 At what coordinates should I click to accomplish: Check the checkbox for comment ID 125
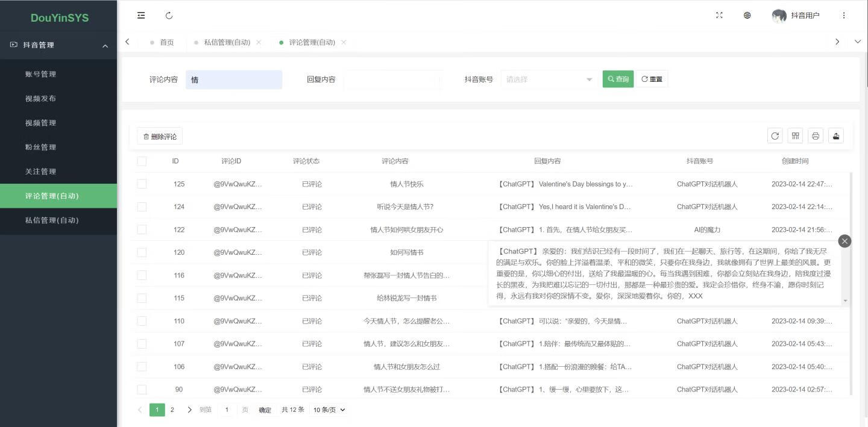[142, 184]
